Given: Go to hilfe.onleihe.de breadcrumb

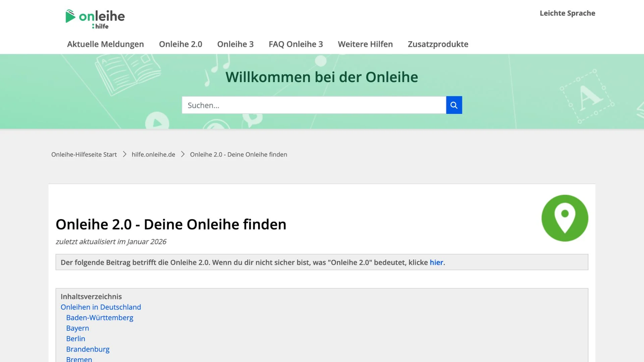Looking at the screenshot, I should pos(153,155).
